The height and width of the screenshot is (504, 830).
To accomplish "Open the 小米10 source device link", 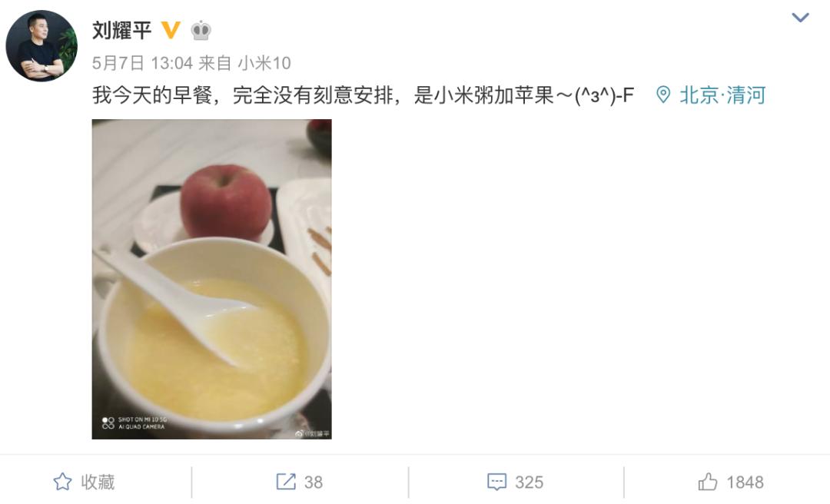I will click(264, 63).
